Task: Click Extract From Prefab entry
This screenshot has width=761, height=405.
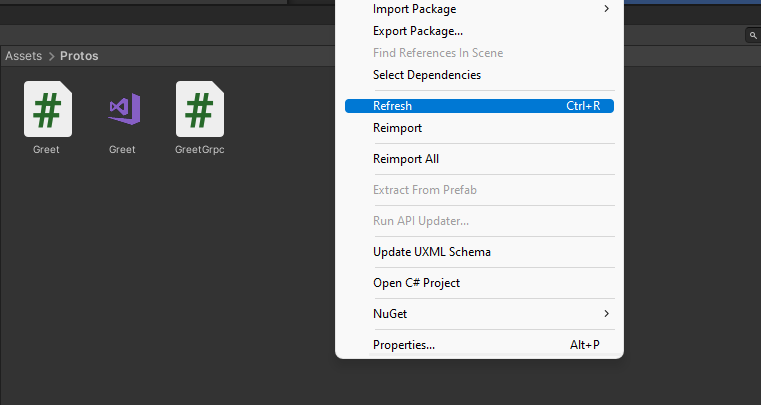Action: [425, 190]
